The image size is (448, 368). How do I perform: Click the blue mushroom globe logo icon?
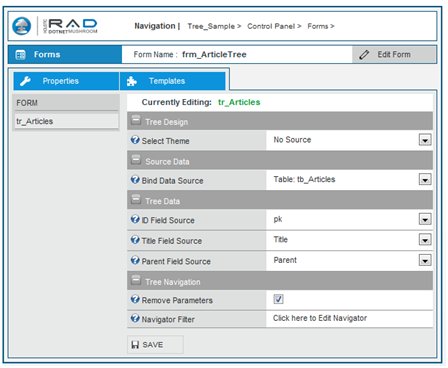(x=22, y=26)
